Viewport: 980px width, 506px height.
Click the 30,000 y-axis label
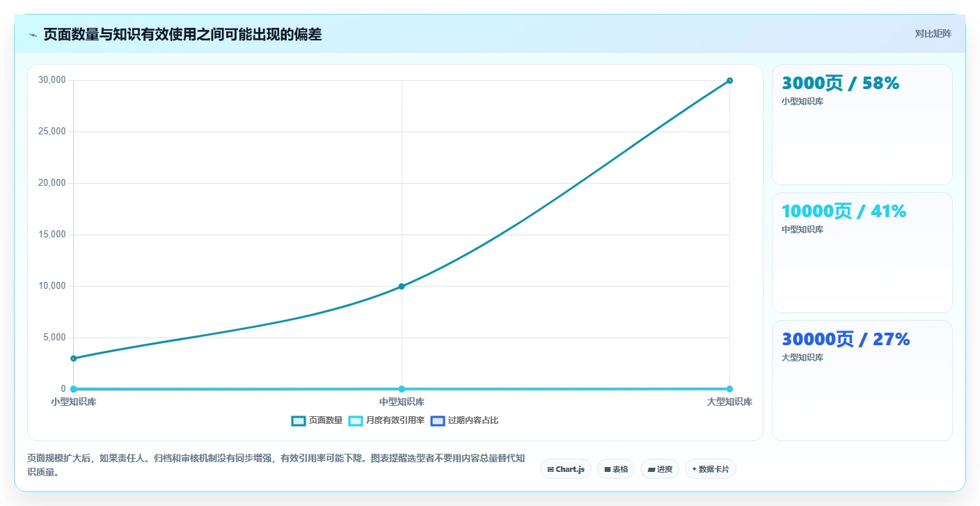click(x=52, y=80)
